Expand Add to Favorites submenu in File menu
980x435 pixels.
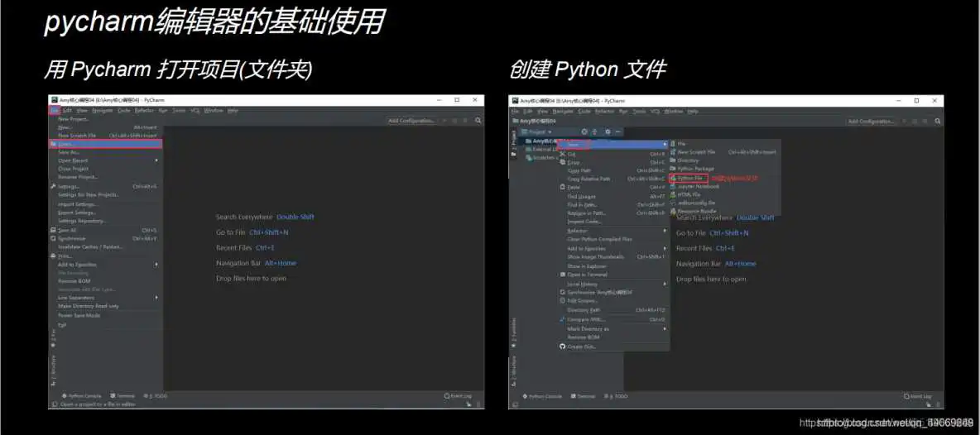(x=156, y=265)
